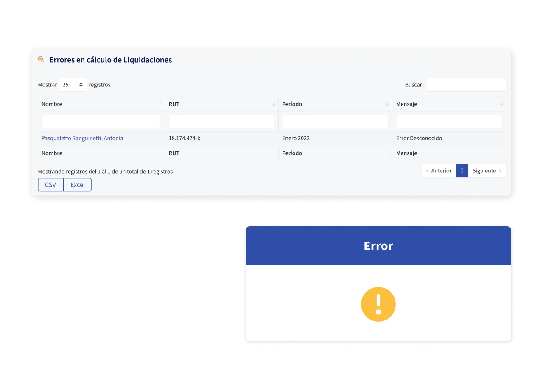Click the Nombre column filter input

click(101, 122)
